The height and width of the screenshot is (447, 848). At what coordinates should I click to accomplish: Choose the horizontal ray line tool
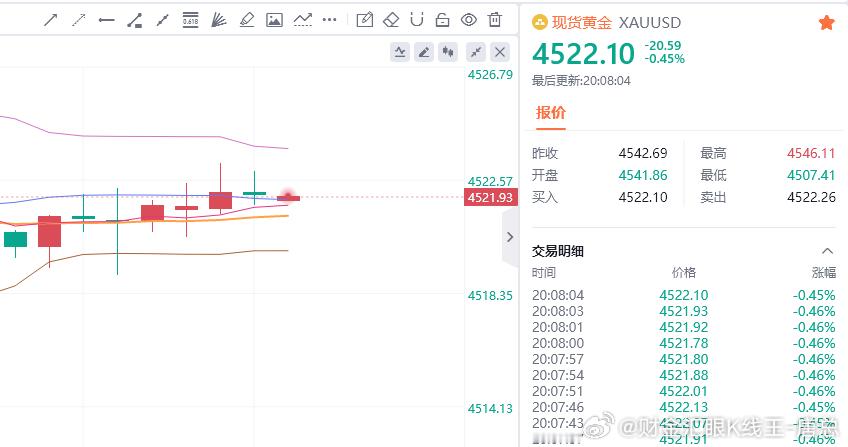pyautogui.click(x=107, y=21)
